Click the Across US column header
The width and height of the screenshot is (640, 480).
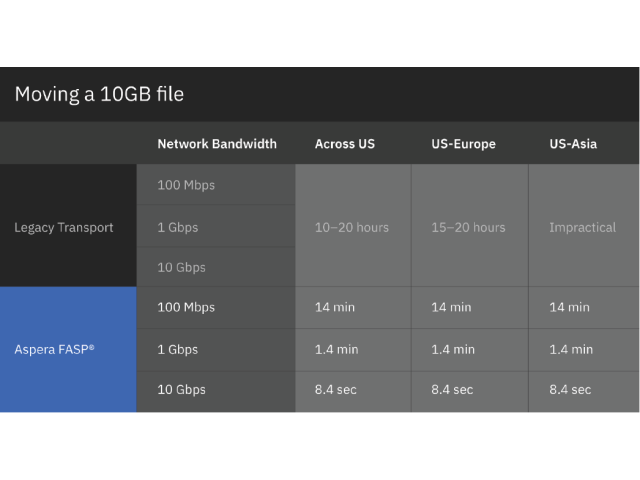pos(345,144)
